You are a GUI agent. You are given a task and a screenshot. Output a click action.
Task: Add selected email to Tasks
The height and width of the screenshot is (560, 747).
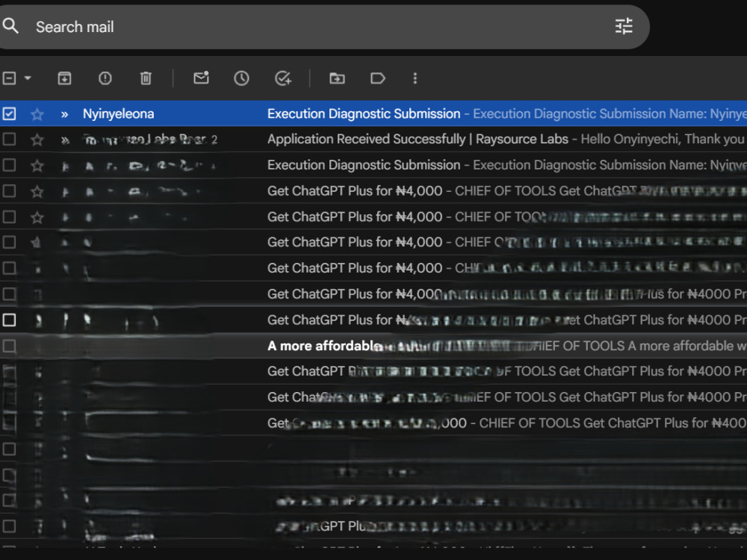coord(283,78)
